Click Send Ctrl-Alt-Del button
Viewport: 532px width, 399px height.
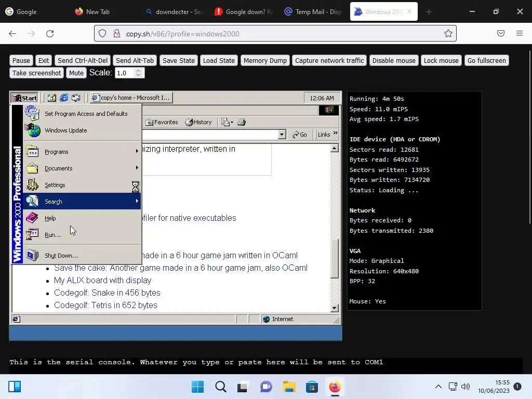pyautogui.click(x=83, y=60)
